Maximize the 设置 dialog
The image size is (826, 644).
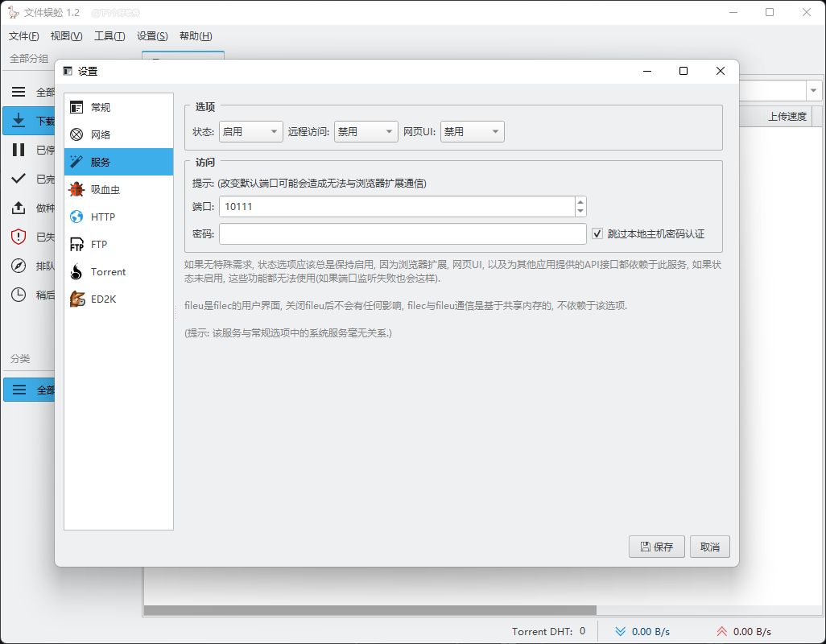tap(684, 71)
